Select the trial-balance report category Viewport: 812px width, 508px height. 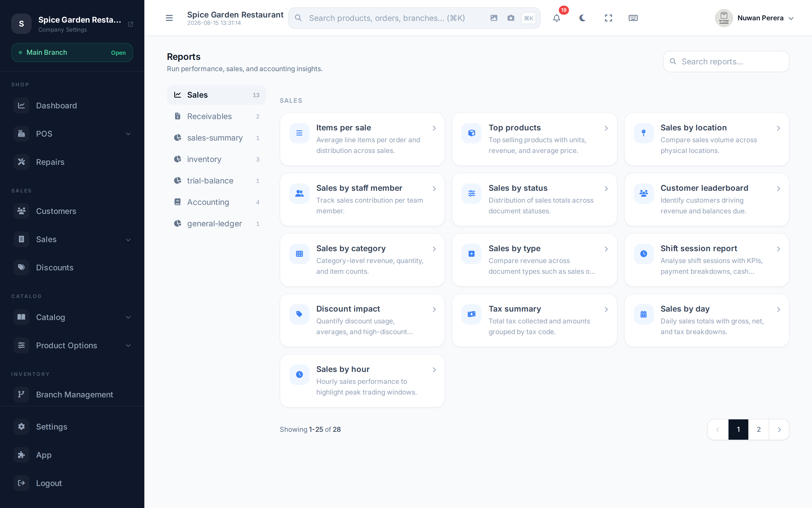click(217, 181)
